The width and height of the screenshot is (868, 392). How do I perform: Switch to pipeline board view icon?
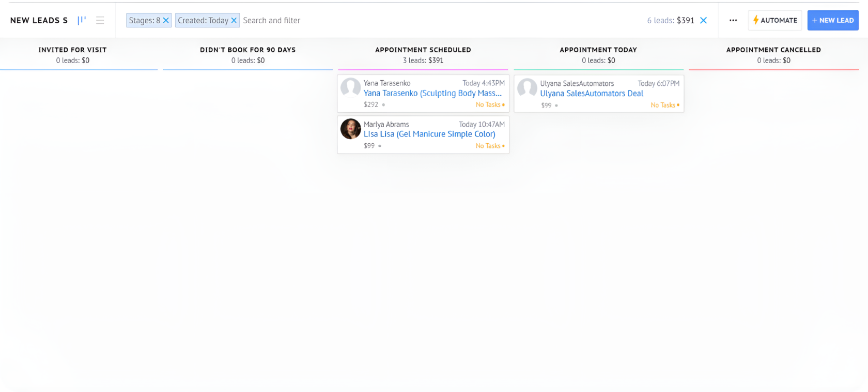click(82, 20)
